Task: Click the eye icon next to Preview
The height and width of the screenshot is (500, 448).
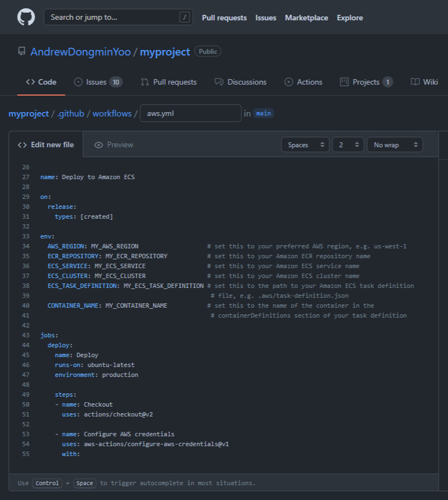Action: pyautogui.click(x=98, y=145)
